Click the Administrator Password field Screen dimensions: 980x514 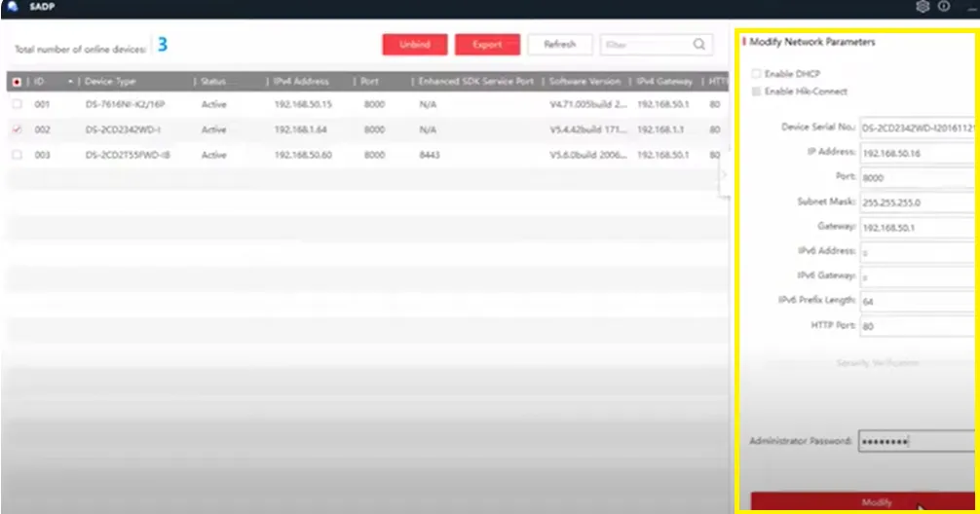click(917, 441)
